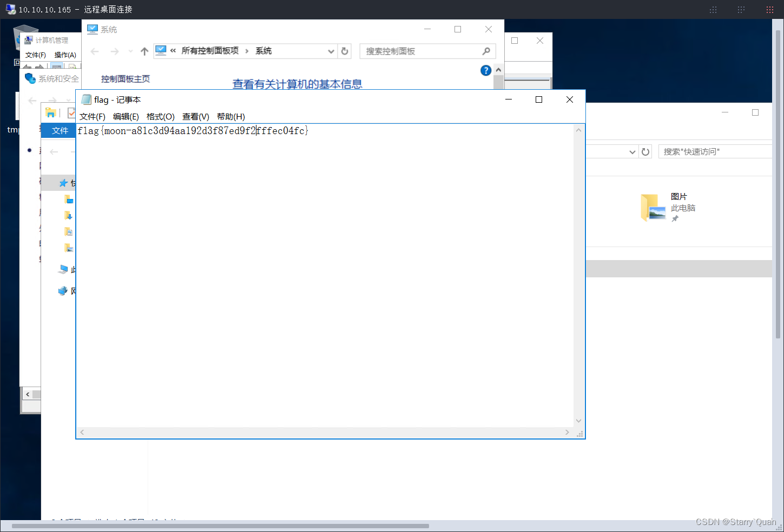784x532 pixels.
Task: Click the remote desktop connection title bar icon
Action: 10,9
